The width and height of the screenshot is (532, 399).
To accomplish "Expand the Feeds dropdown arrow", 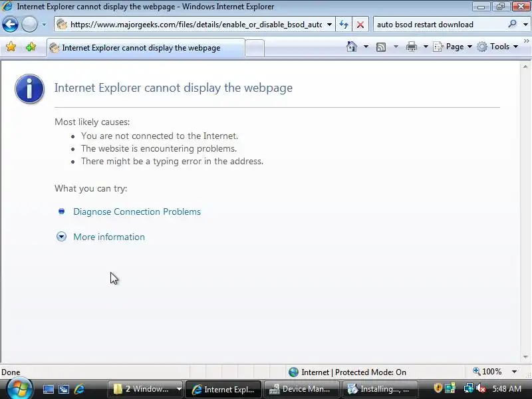I will pyautogui.click(x=396, y=47).
